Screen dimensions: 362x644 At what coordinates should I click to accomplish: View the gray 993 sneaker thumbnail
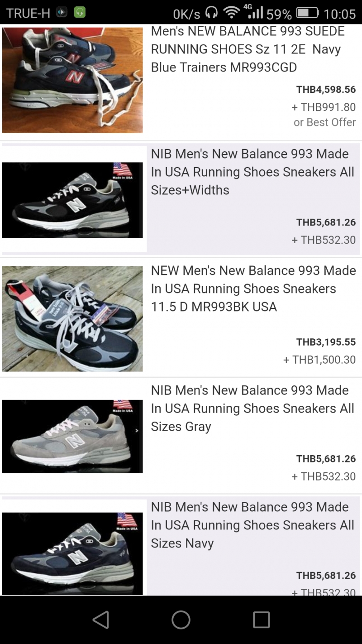point(72,436)
